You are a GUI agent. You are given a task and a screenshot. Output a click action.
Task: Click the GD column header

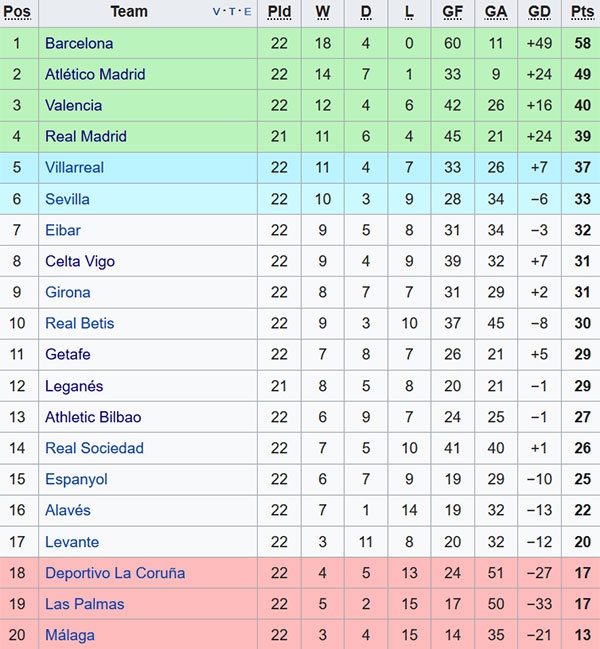coord(539,12)
